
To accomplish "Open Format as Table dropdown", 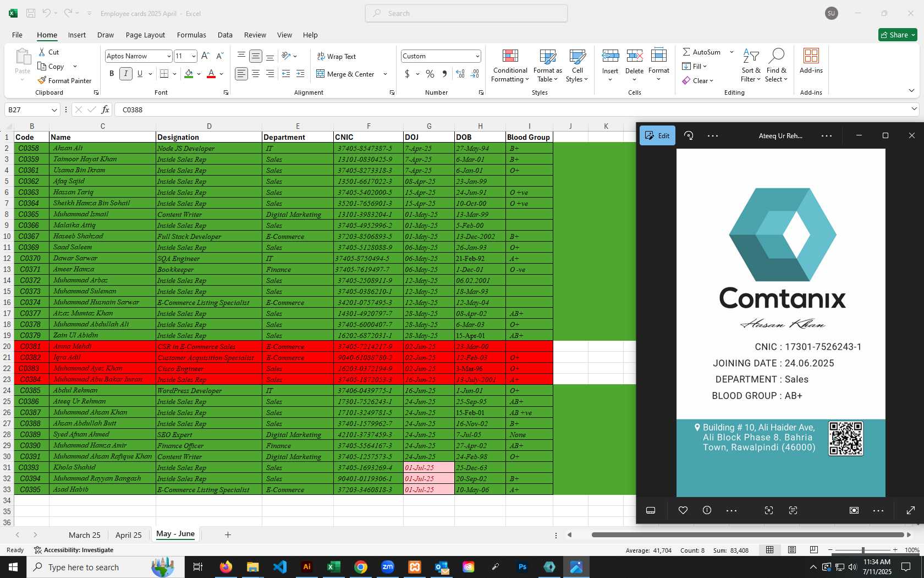I will point(548,66).
